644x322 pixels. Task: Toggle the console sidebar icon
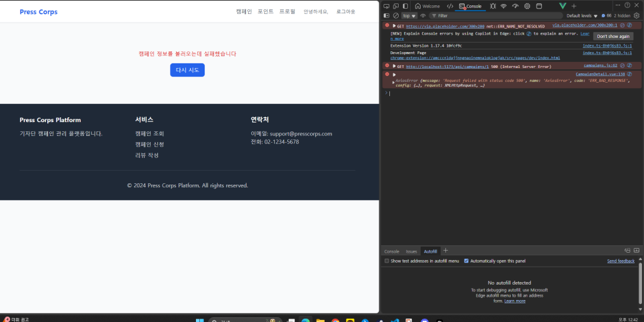coord(387,15)
